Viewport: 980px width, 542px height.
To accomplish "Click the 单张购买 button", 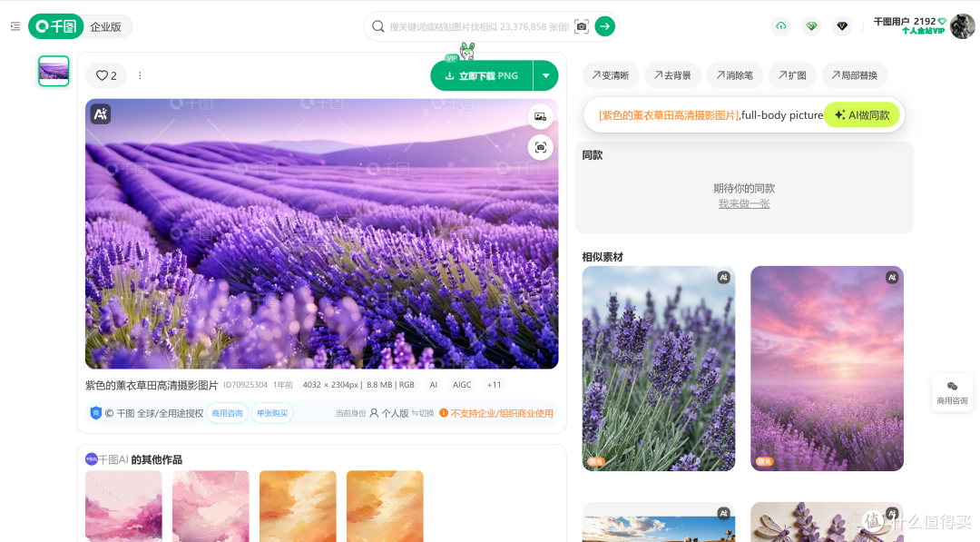I will pyautogui.click(x=272, y=413).
